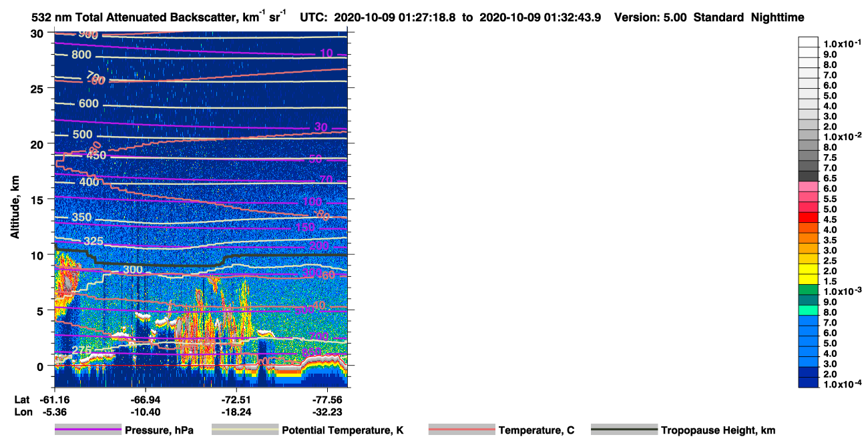868x445 pixels.
Task: Click the latitude value -77.56
Action: pyautogui.click(x=328, y=399)
